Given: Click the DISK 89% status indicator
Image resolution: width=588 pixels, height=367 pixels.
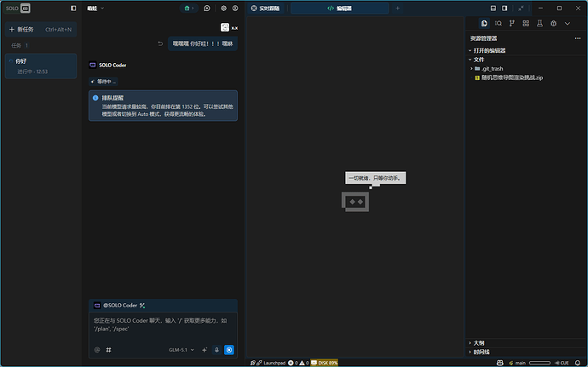Looking at the screenshot, I should tap(325, 363).
